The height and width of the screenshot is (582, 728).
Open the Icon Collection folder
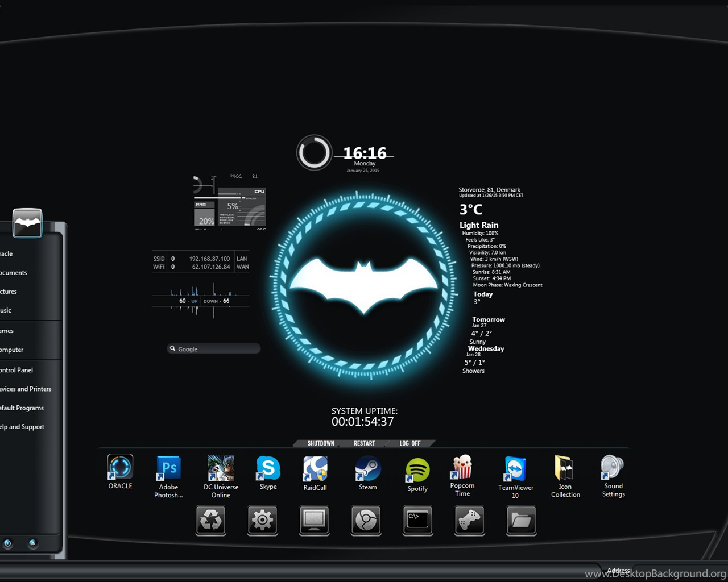[x=565, y=468]
